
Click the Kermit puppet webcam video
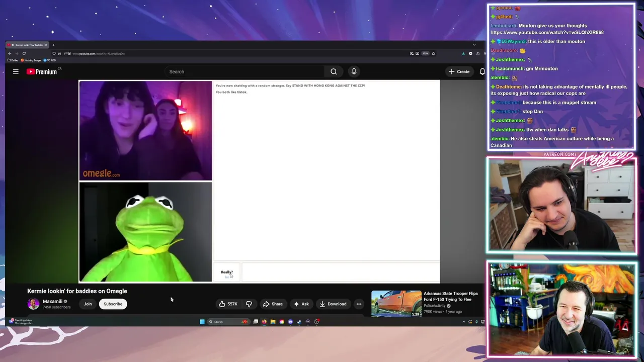(145, 232)
